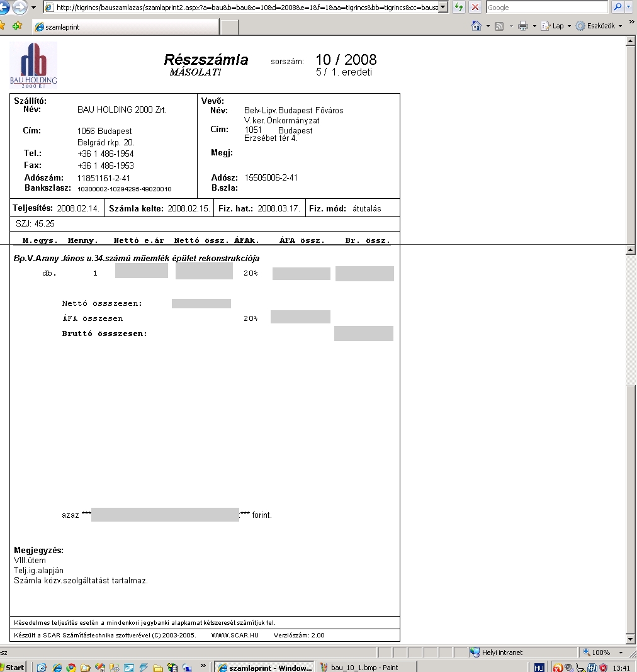This screenshot has height=672, width=637.
Task: Open the Eszközök (Tools) menu
Action: point(599,26)
